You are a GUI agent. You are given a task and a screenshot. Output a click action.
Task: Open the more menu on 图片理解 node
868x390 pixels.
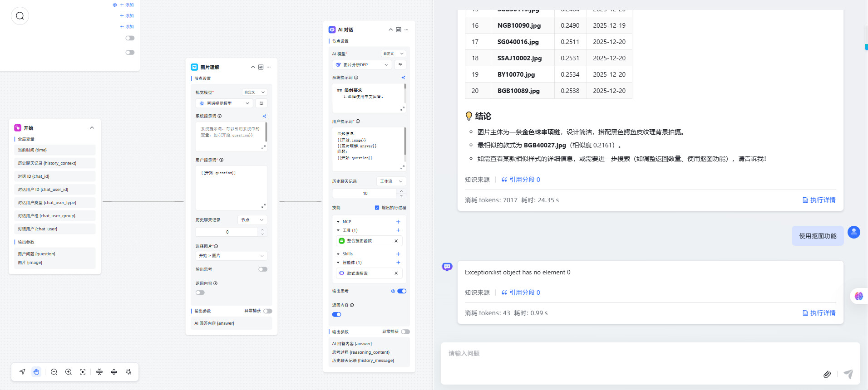(x=269, y=67)
